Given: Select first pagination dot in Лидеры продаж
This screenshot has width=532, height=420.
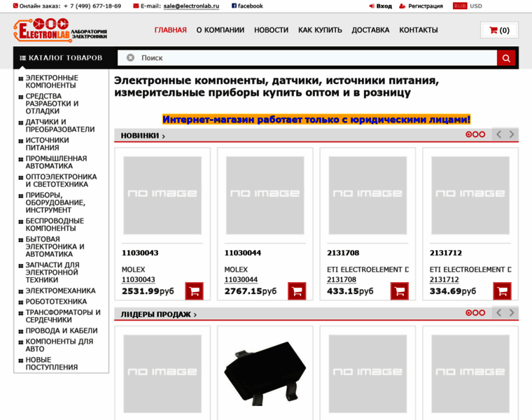Looking at the screenshot, I should tap(468, 313).
